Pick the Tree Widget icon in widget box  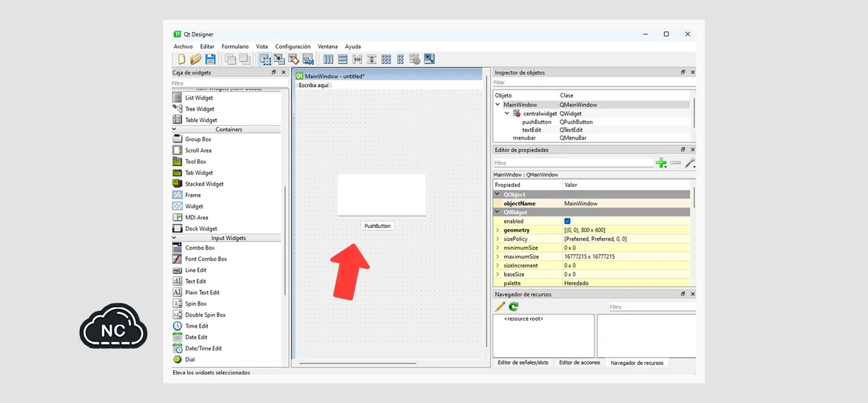[178, 109]
